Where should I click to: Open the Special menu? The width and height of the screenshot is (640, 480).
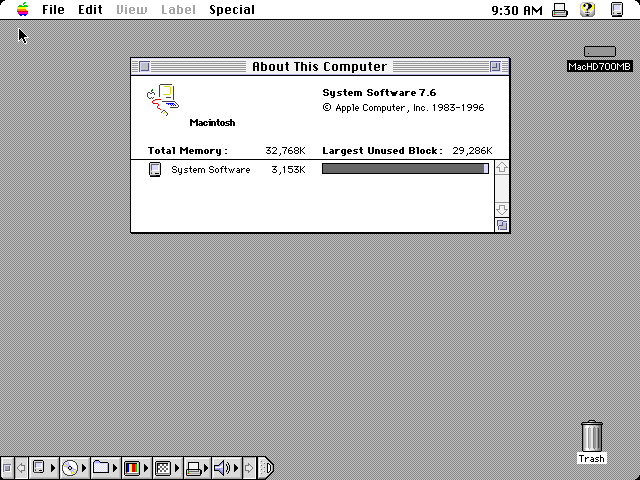[x=232, y=10]
